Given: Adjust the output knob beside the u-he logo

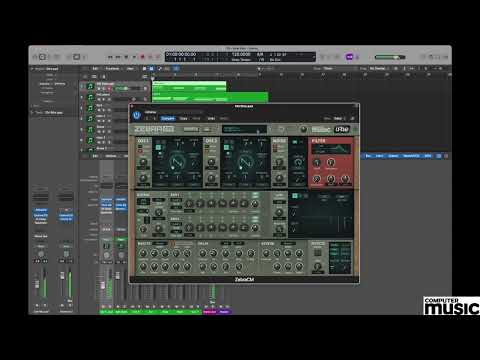Looking at the screenshot, I should coord(303,129).
